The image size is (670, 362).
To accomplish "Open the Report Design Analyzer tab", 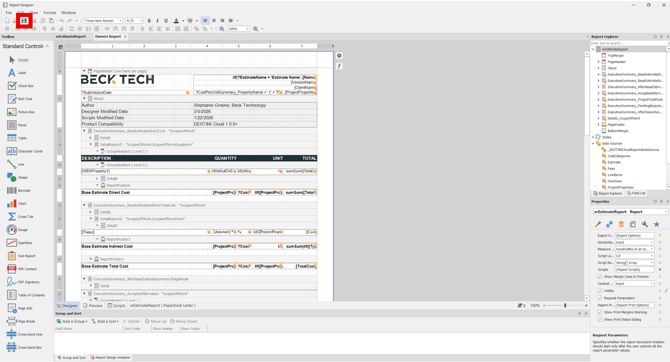I will pos(110,357).
